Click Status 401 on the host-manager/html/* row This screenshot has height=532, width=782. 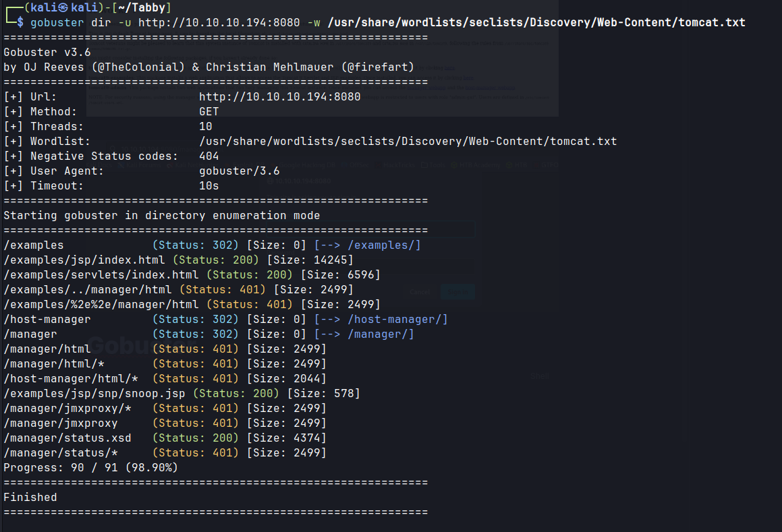(x=196, y=379)
